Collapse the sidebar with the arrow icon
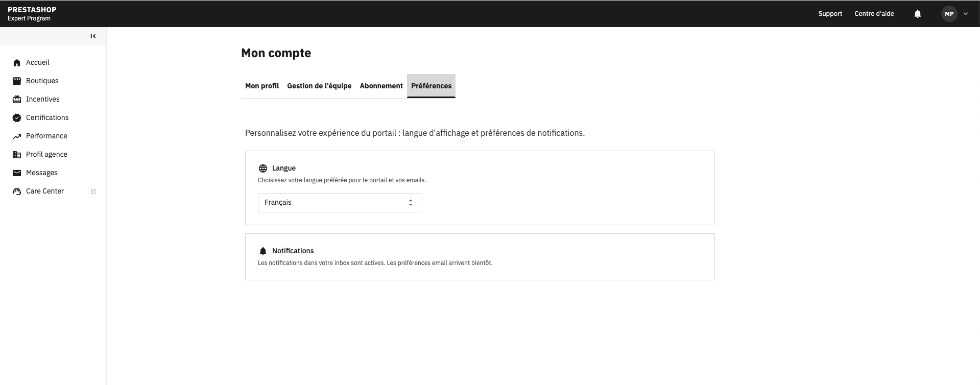The width and height of the screenshot is (980, 385). pos(93,36)
